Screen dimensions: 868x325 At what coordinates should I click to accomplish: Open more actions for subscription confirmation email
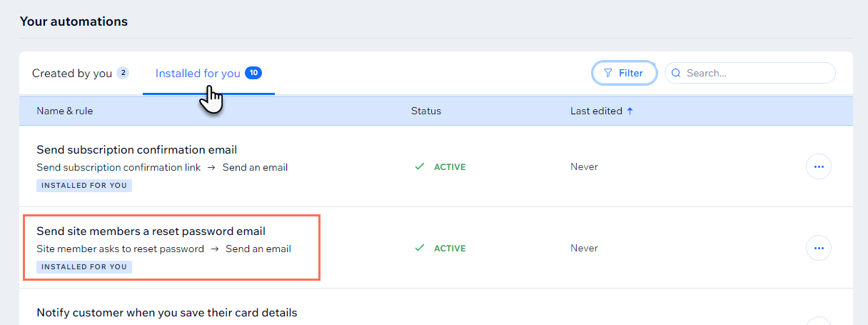click(819, 166)
